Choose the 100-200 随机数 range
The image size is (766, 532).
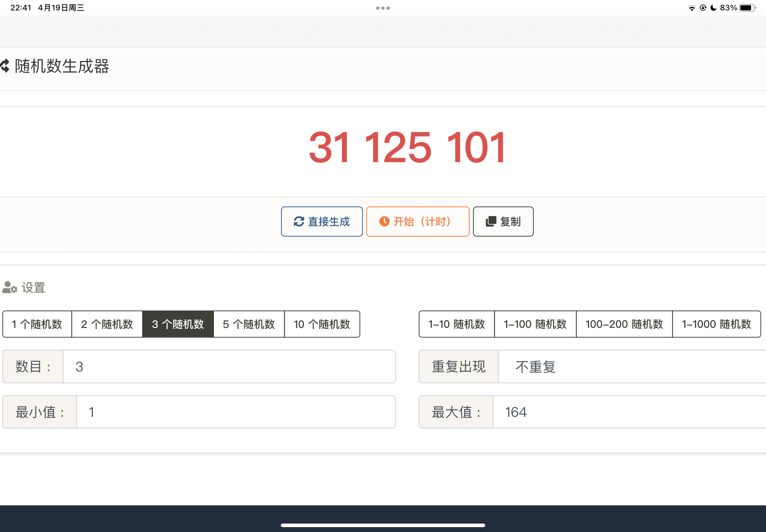click(624, 324)
